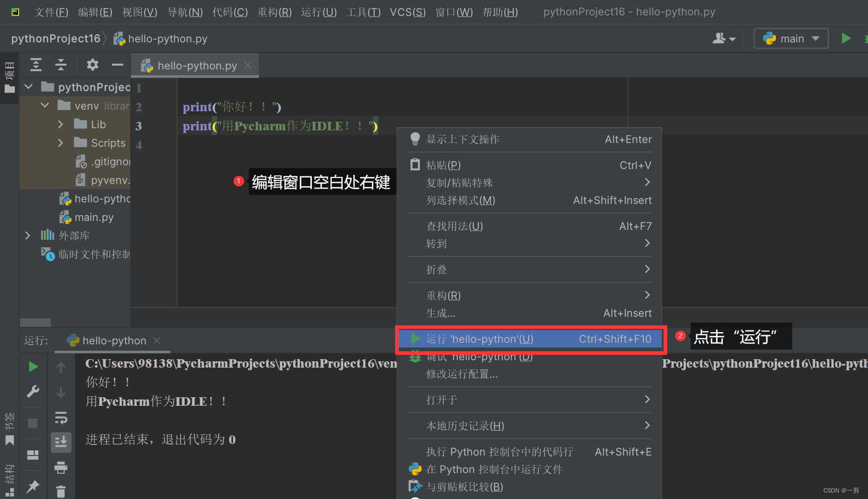Open 折叠 submenu
The width and height of the screenshot is (868, 499).
[530, 269]
